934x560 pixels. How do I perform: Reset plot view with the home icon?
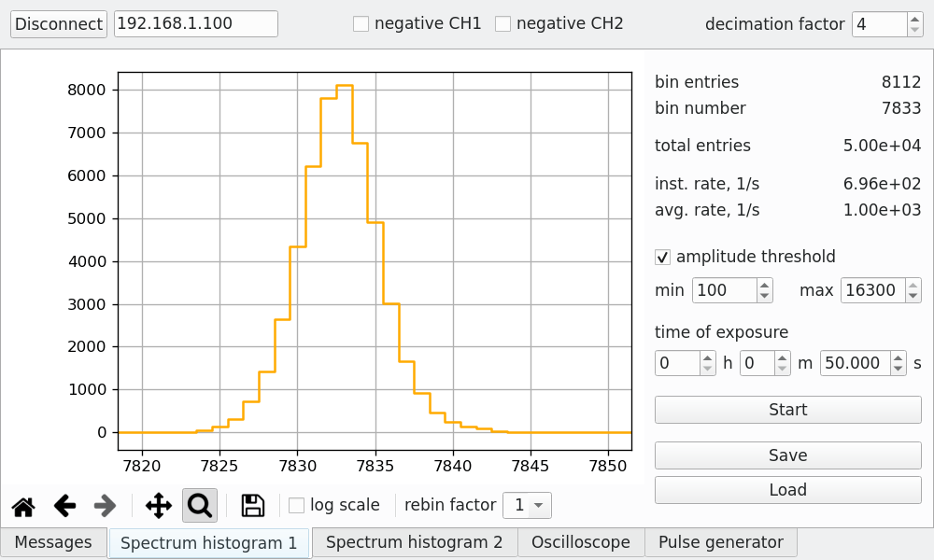tap(23, 506)
